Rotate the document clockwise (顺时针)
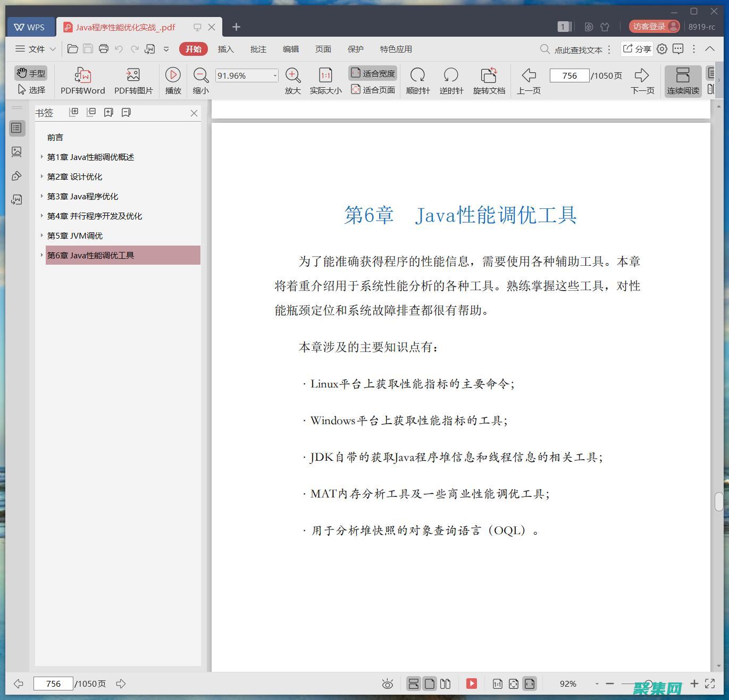This screenshot has width=729, height=700. (418, 80)
